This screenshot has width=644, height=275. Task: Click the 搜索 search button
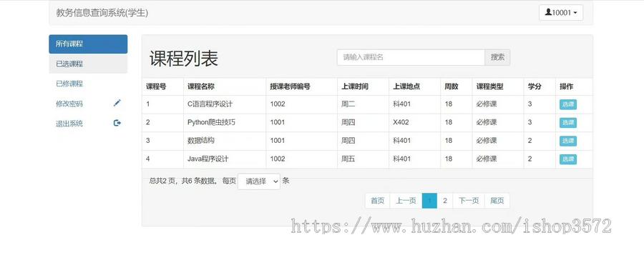(x=497, y=57)
